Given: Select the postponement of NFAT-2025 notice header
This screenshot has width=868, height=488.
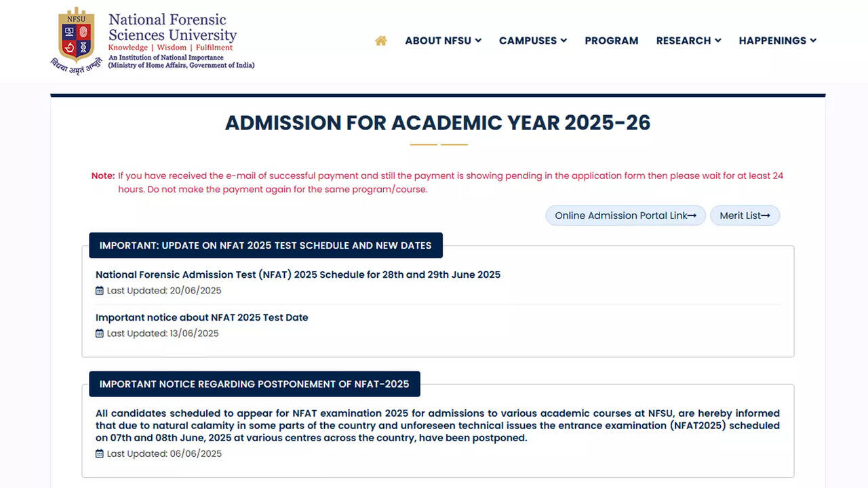Looking at the screenshot, I should click(254, 384).
